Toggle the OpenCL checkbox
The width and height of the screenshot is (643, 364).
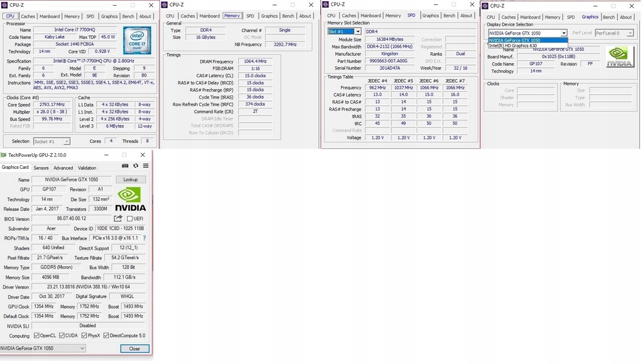(36, 335)
